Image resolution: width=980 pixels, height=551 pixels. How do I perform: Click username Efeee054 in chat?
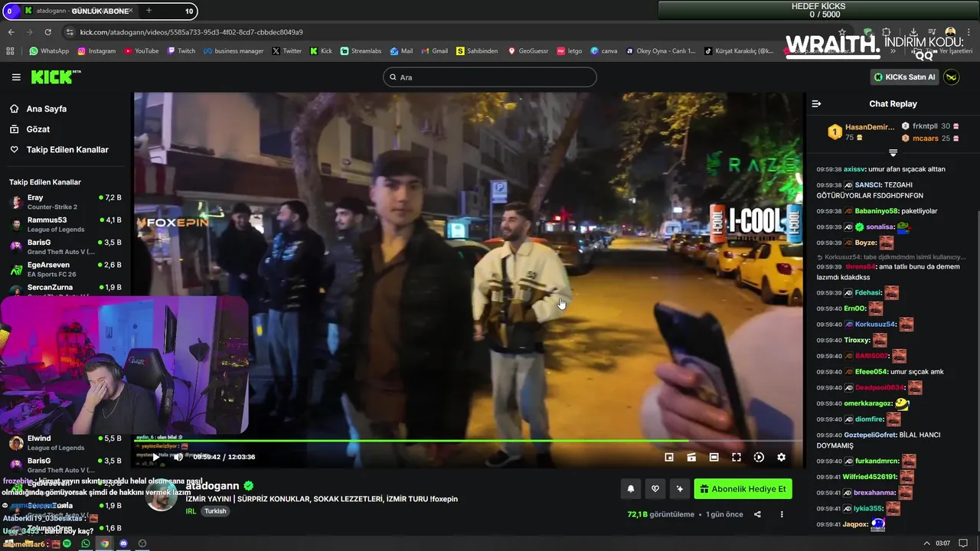(871, 372)
